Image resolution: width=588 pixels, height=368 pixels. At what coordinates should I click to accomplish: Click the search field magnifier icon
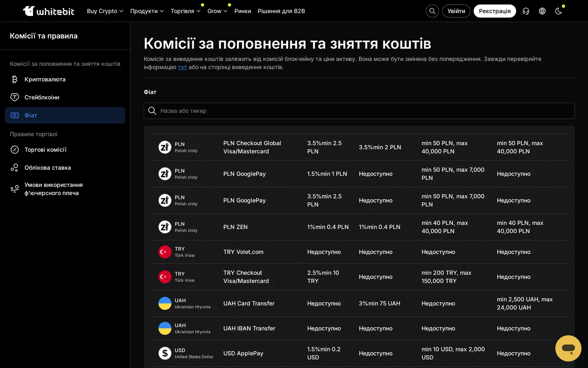coord(152,111)
